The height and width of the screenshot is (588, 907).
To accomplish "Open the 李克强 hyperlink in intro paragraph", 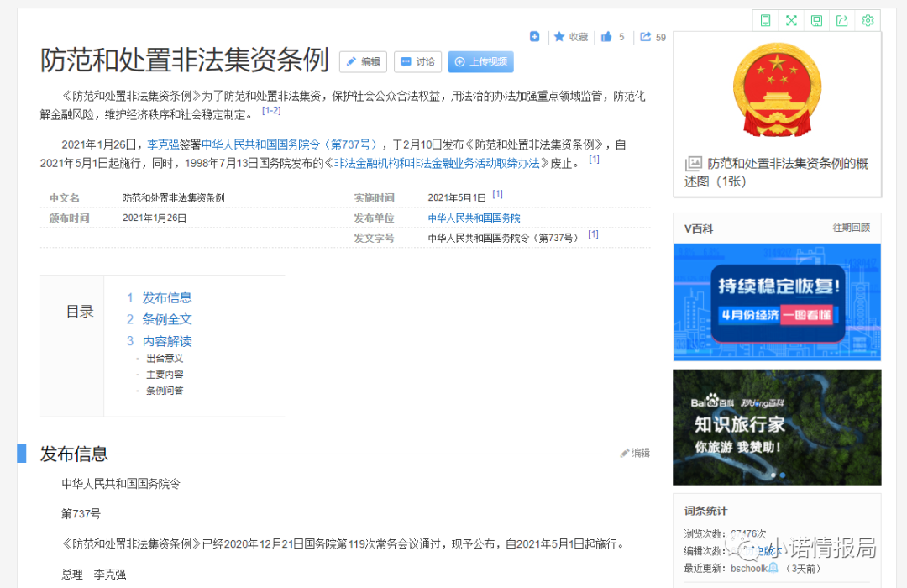I will pos(163,144).
